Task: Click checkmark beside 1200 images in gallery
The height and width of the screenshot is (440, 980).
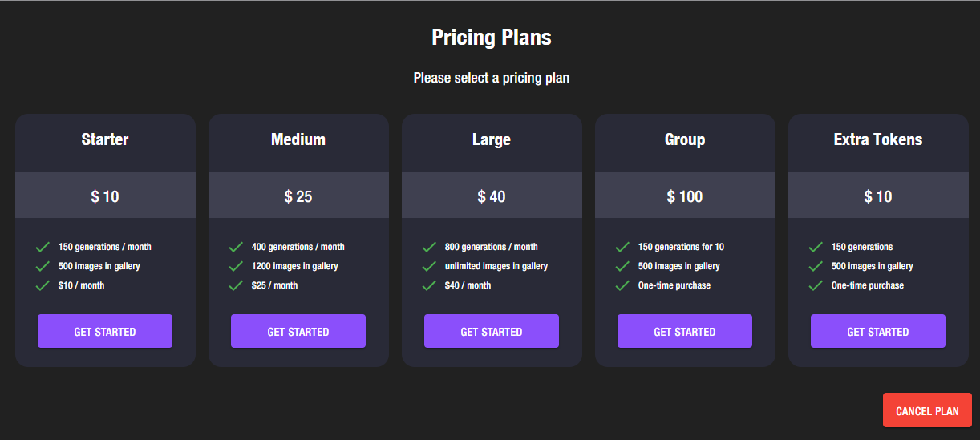Action: point(237,266)
